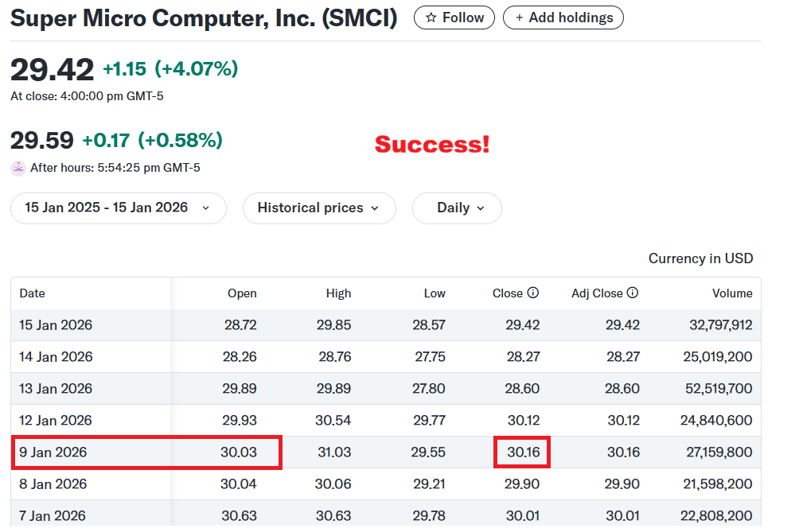This screenshot has width=799, height=532.
Task: Click the 29.42 closing price at top
Action: (x=52, y=69)
